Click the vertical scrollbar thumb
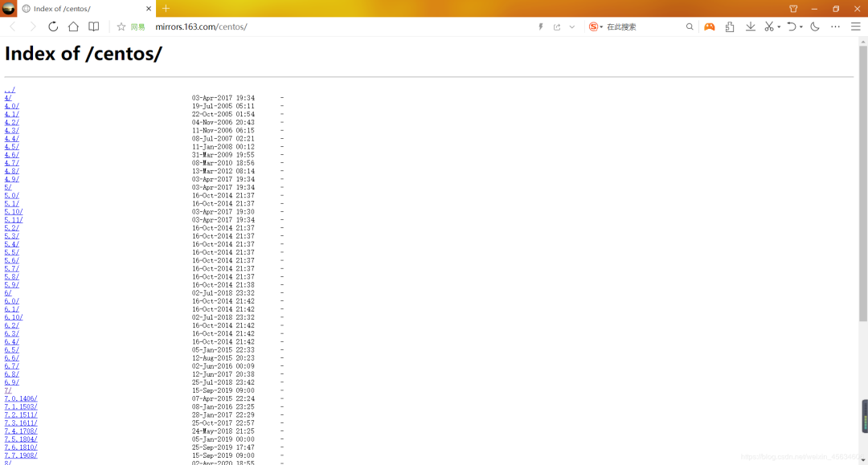 [x=863, y=184]
